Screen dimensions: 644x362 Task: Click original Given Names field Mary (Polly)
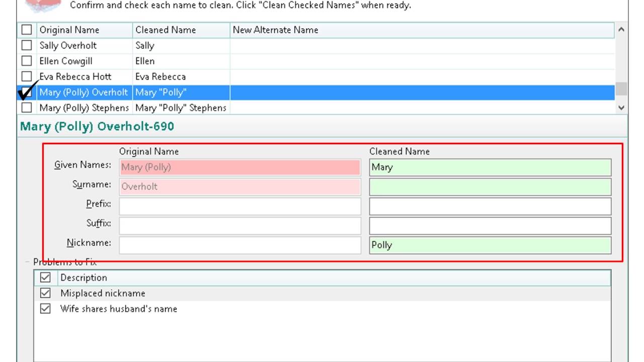240,167
